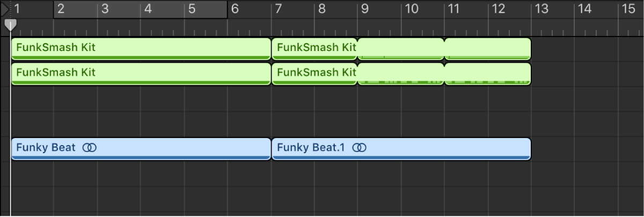Click bar 7 in the ruler
Viewport: 644px width, 217px height.
278,9
